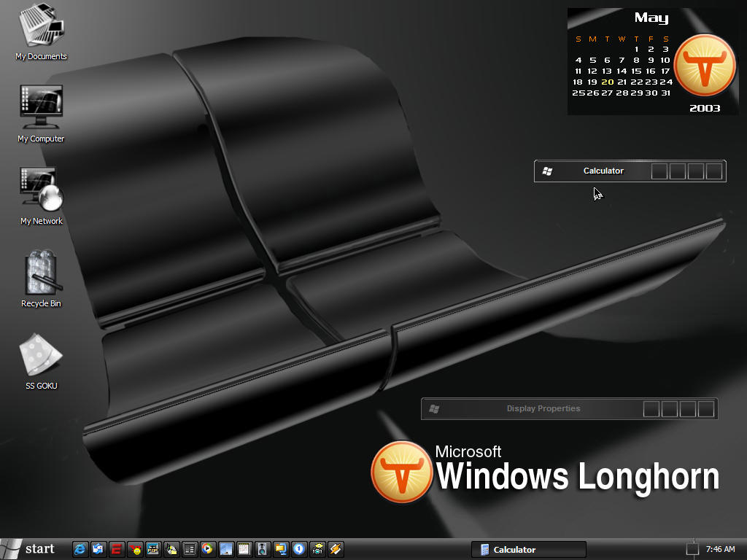Click the 7:46 AM taskbar clock
Screen dimensions: 747x560
720,549
